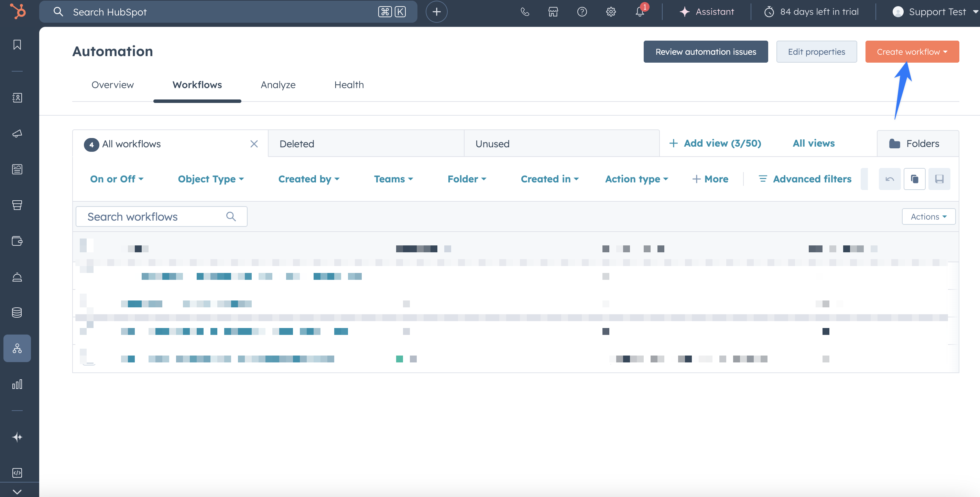
Task: Open Content sidebar icon
Action: click(17, 169)
